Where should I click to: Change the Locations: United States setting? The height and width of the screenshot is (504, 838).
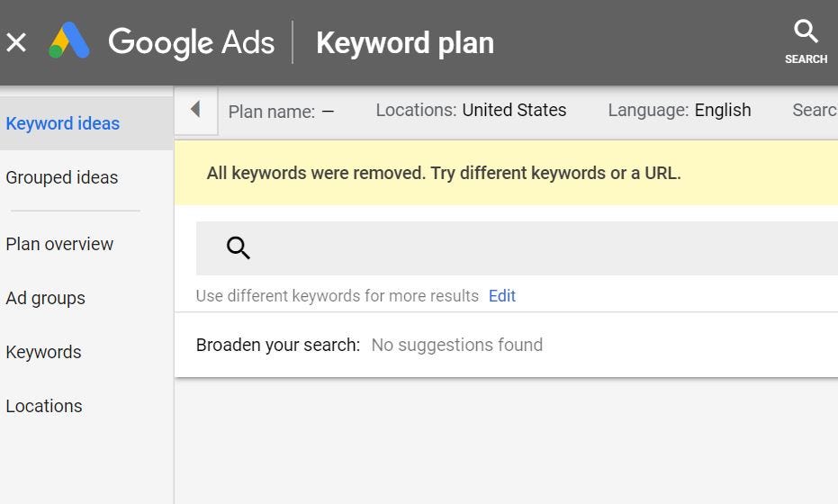tap(471, 110)
